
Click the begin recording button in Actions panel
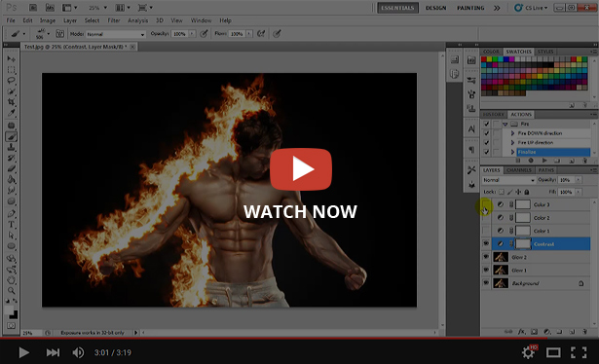(x=531, y=161)
